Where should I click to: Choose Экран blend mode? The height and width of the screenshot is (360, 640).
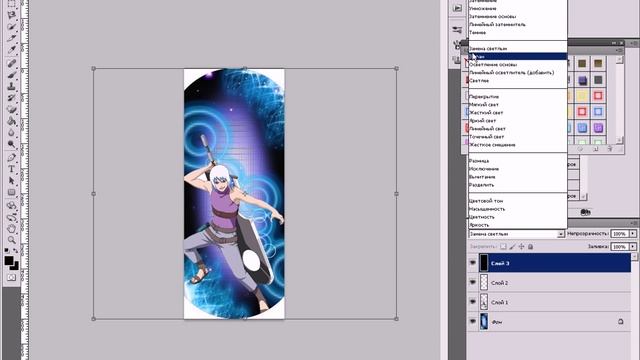click(x=518, y=56)
